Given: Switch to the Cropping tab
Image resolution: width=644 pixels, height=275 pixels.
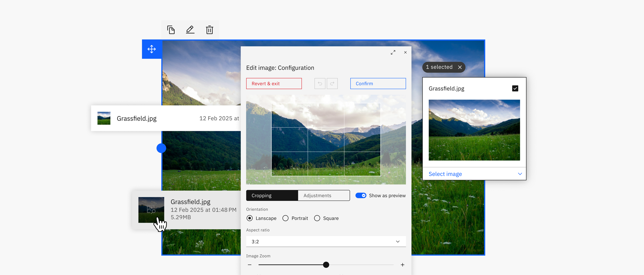Looking at the screenshot, I should click(x=272, y=195).
